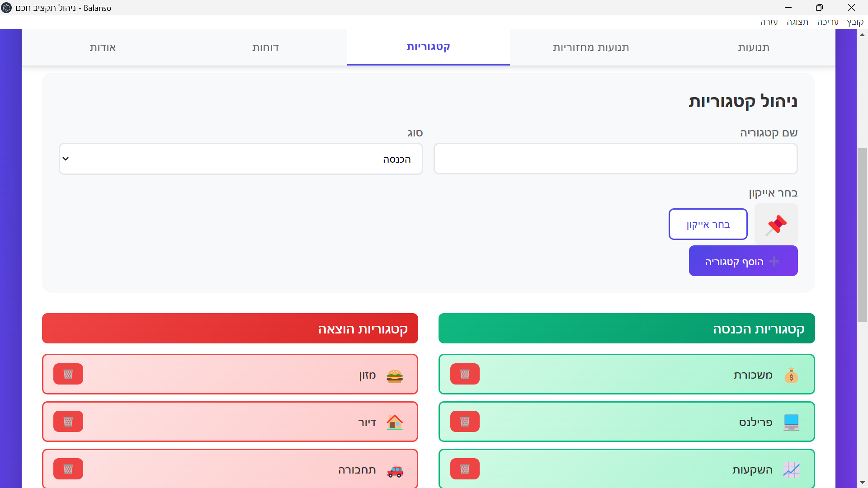Go to the דוחות tab

point(265,47)
